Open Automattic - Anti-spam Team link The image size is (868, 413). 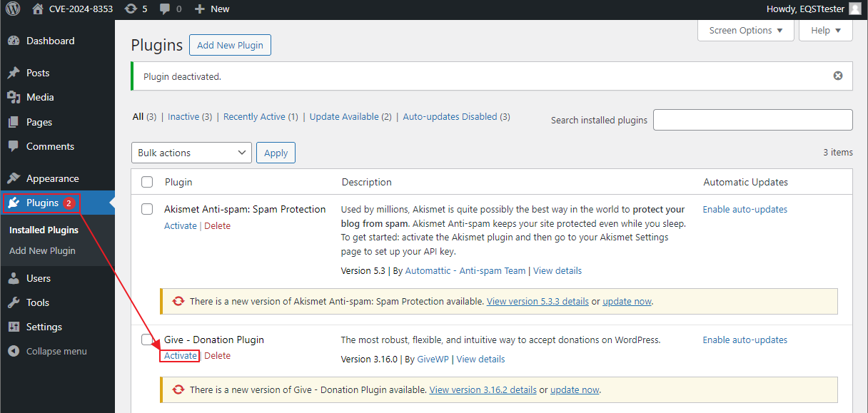pos(466,270)
